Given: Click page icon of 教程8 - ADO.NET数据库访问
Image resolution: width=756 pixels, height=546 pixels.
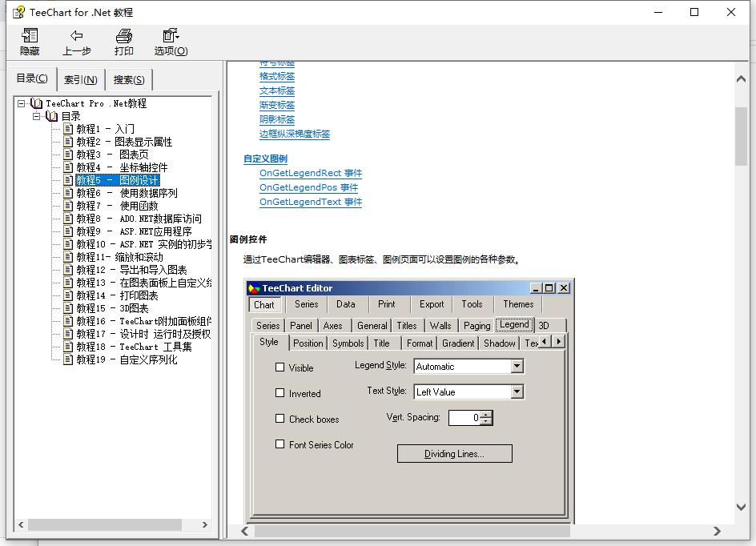Looking at the screenshot, I should pyautogui.click(x=68, y=219).
